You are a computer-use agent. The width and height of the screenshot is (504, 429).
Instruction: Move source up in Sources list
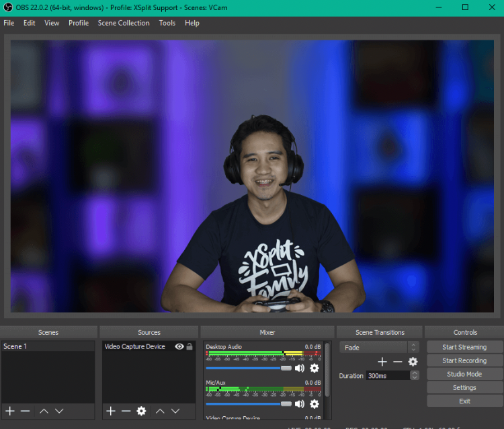click(160, 411)
